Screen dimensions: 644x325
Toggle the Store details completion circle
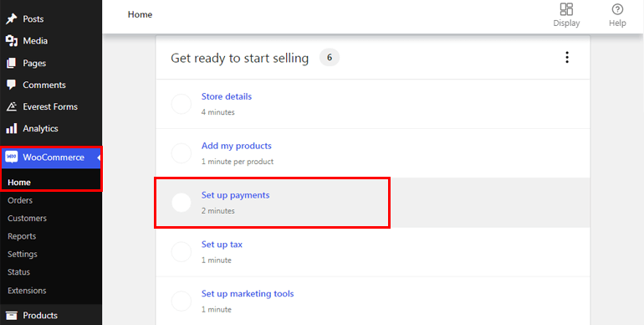181,104
